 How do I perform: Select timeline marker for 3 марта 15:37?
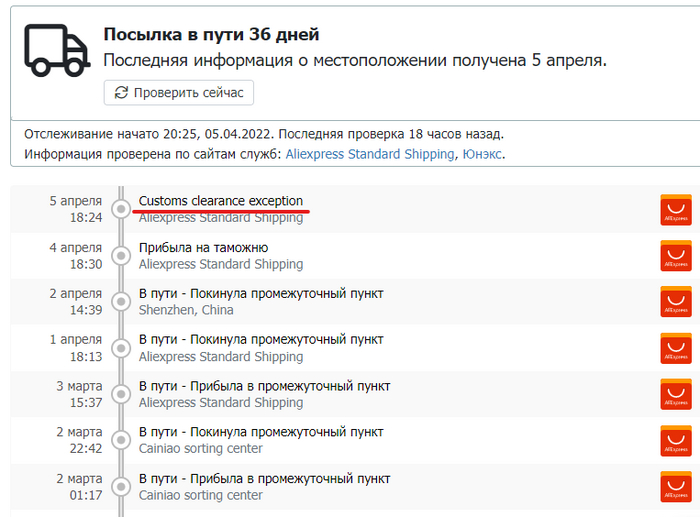(121, 395)
